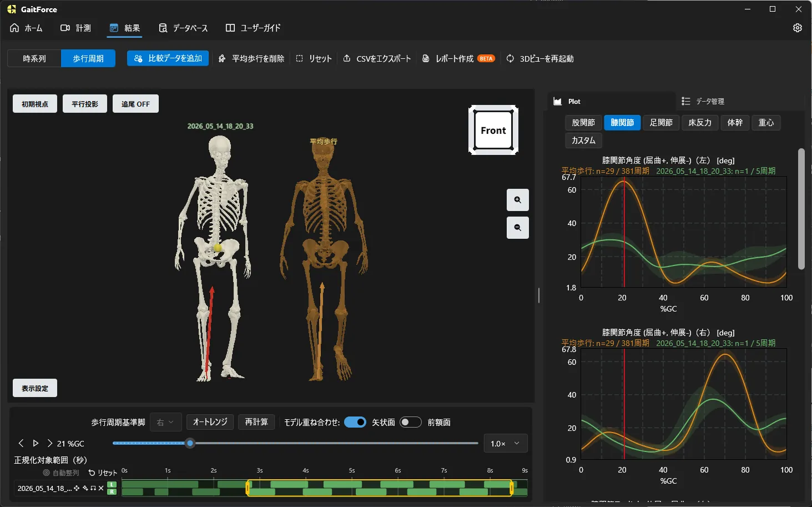Image resolution: width=812 pixels, height=507 pixels.
Task: Open 表示設定 display settings
Action: pos(35,388)
